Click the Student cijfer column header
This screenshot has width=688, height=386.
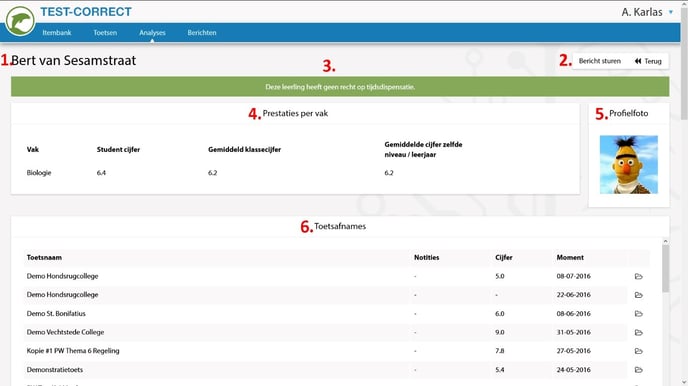coord(118,150)
